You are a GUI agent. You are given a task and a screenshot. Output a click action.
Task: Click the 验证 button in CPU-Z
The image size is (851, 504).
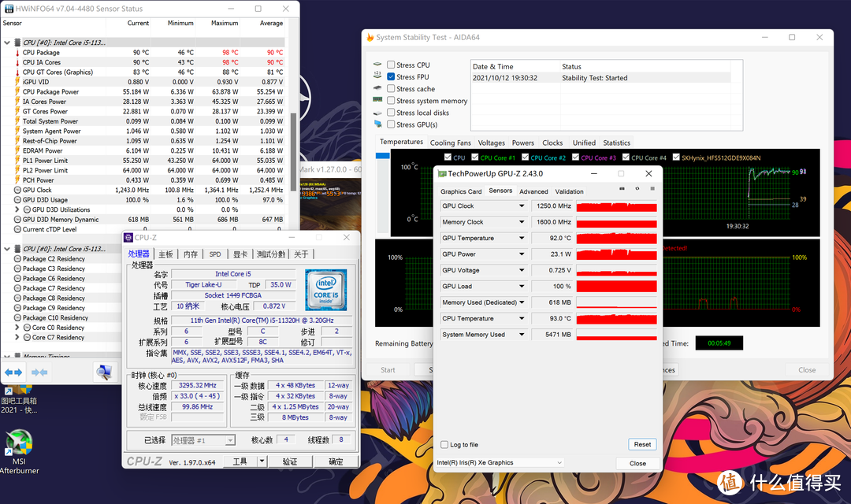pyautogui.click(x=290, y=461)
